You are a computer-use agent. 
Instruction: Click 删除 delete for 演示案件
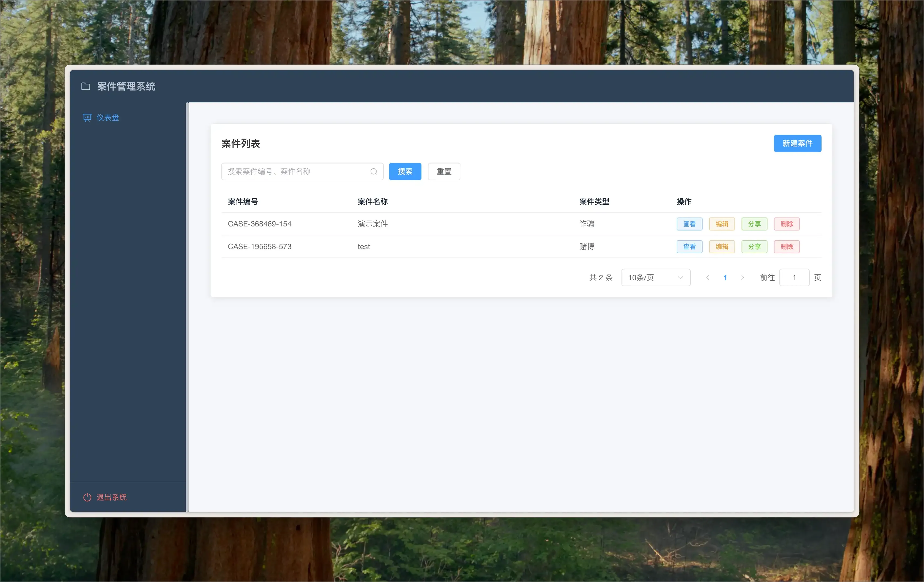coord(787,223)
